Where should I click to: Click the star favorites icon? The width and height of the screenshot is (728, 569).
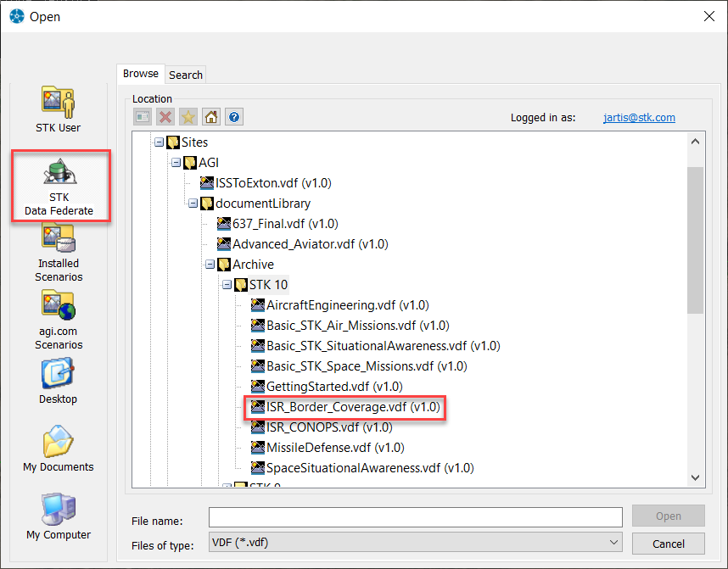pyautogui.click(x=188, y=117)
